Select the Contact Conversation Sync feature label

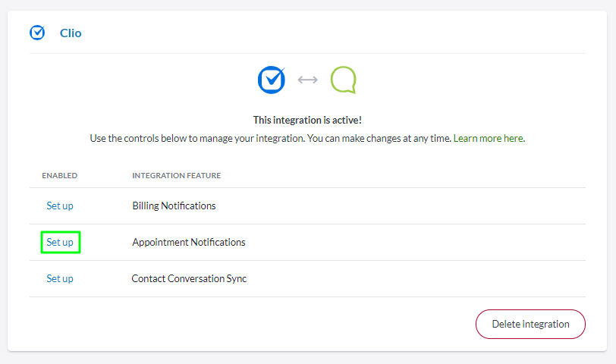189,278
